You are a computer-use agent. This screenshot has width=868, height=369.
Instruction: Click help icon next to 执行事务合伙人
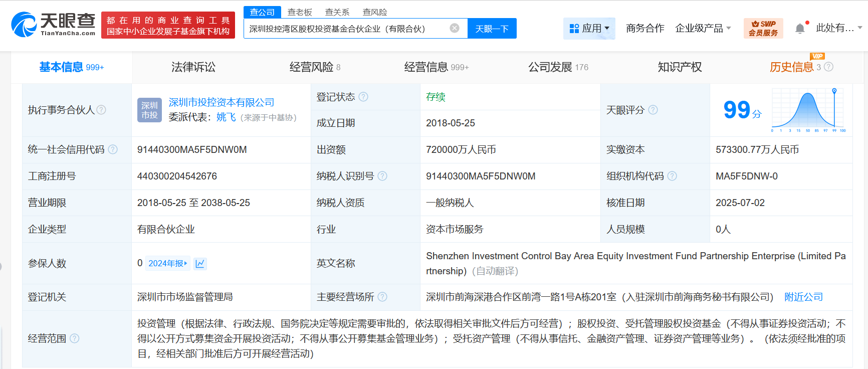tap(101, 110)
